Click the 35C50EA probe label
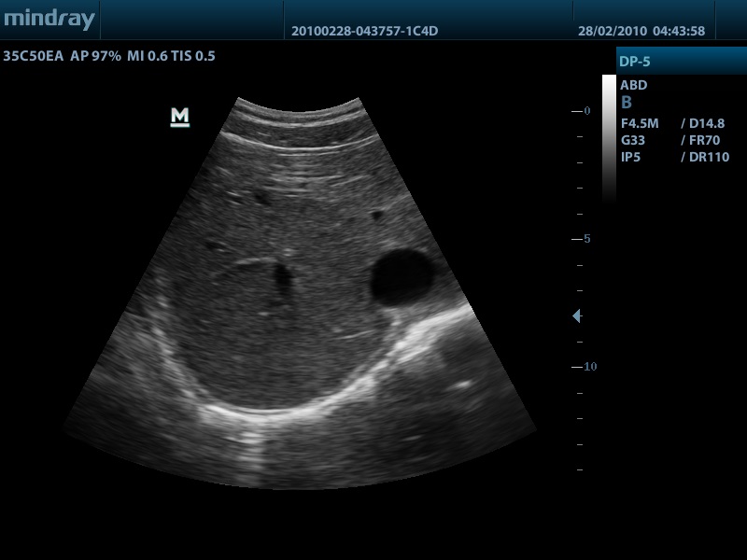The image size is (747, 560). tap(32, 56)
